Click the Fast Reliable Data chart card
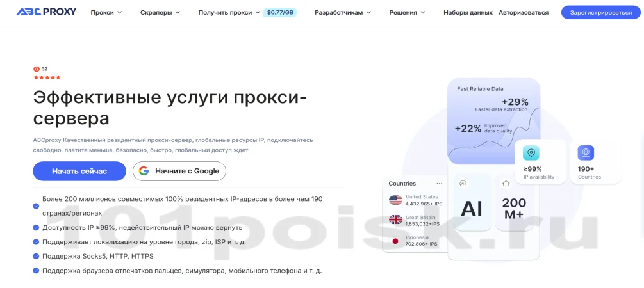 click(x=493, y=122)
